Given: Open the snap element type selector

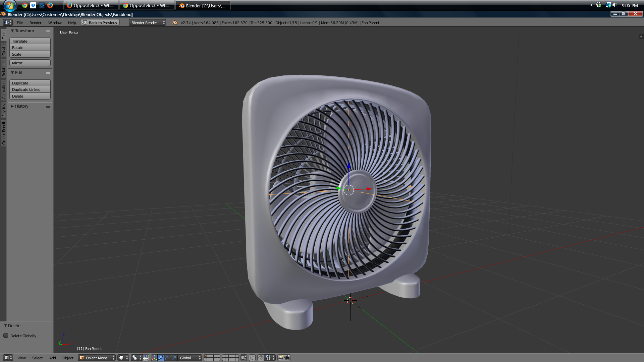Looking at the screenshot, I should point(270,358).
